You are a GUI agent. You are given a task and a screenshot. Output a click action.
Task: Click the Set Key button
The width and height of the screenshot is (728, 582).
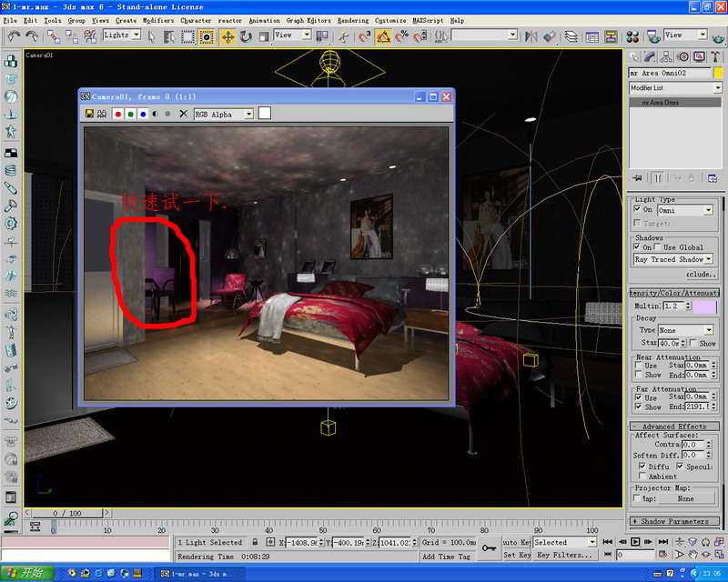click(x=517, y=555)
